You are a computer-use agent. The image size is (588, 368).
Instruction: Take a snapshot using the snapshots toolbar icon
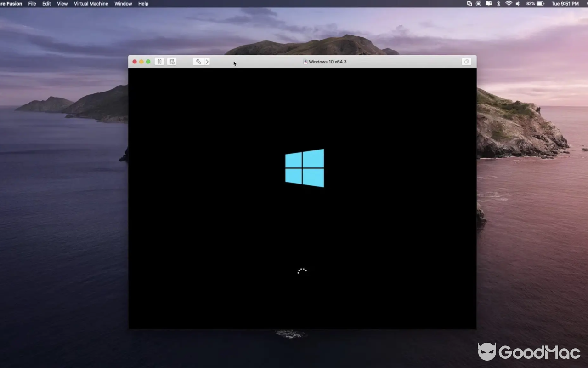172,61
